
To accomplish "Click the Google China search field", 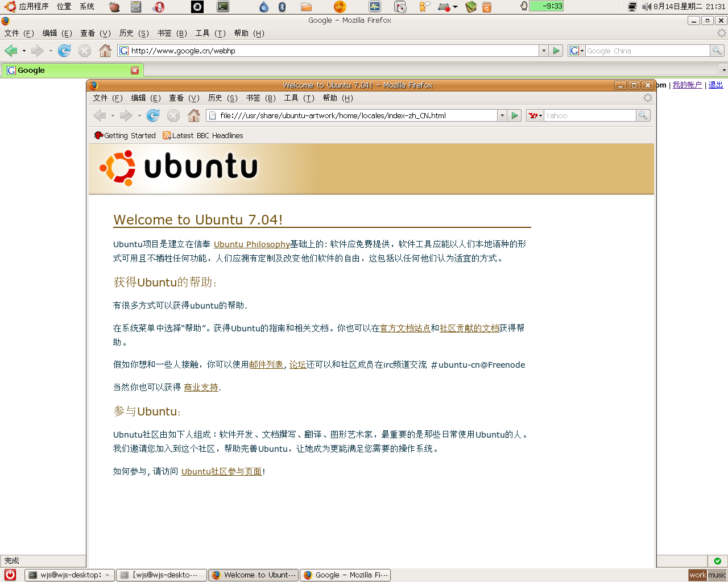I will 648,51.
